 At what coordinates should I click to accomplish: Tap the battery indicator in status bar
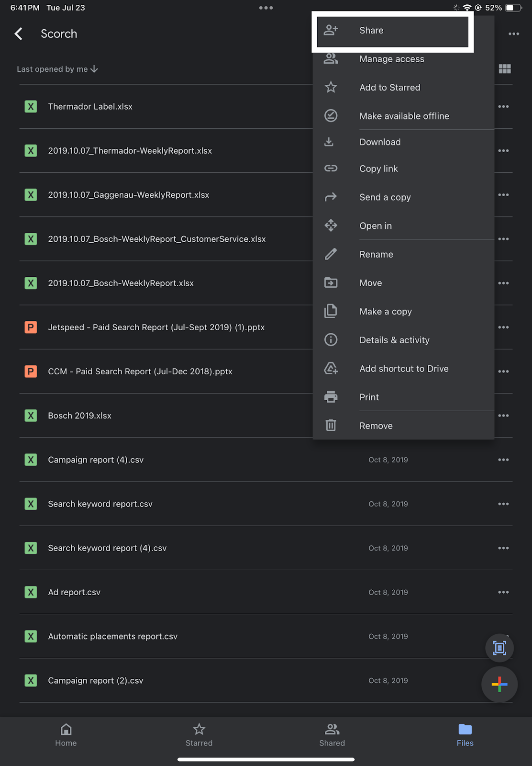[513, 8]
